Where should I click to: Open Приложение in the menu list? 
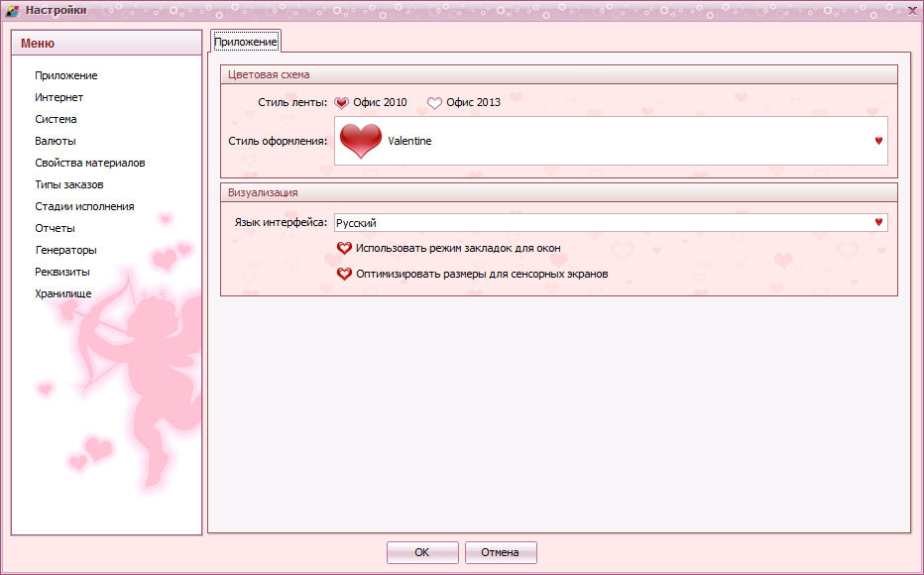click(x=66, y=75)
